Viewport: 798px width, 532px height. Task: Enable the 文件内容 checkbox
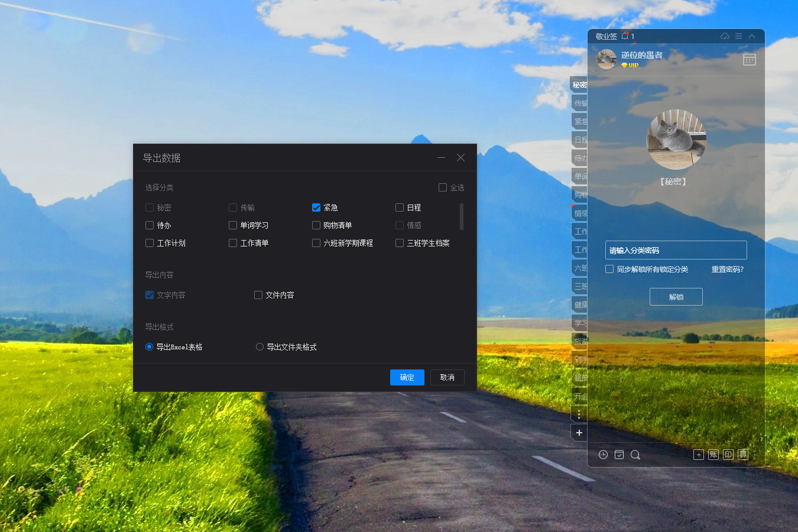coord(258,295)
